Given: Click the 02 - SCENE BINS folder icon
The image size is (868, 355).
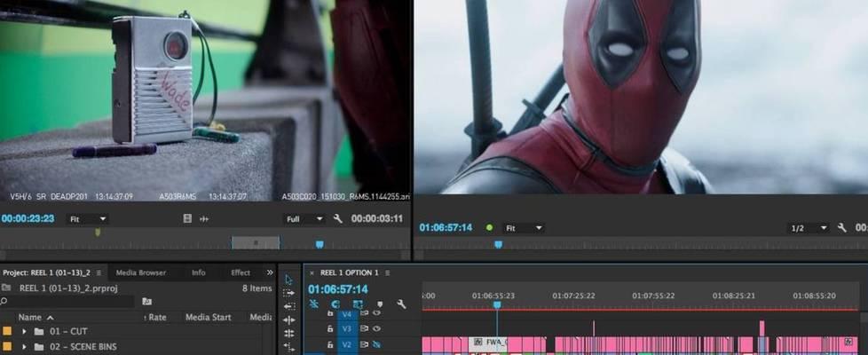Looking at the screenshot, I should pyautogui.click(x=39, y=347).
